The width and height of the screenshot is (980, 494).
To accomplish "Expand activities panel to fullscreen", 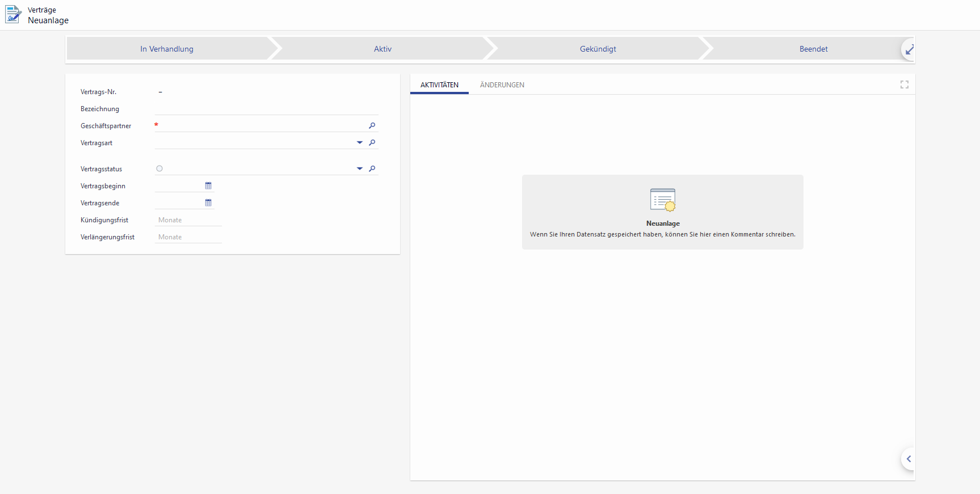I will click(904, 85).
